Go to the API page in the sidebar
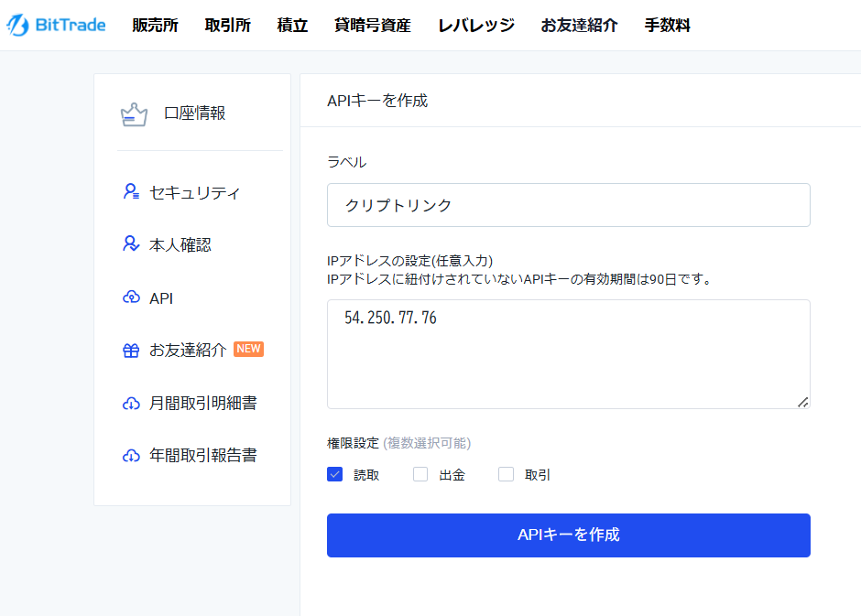The height and width of the screenshot is (616, 861). tap(161, 298)
